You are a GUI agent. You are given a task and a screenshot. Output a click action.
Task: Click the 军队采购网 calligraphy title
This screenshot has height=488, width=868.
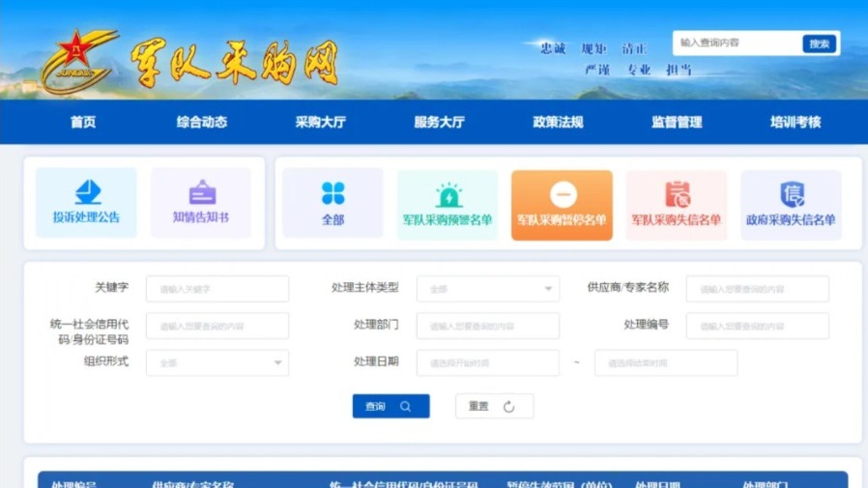coord(235,64)
